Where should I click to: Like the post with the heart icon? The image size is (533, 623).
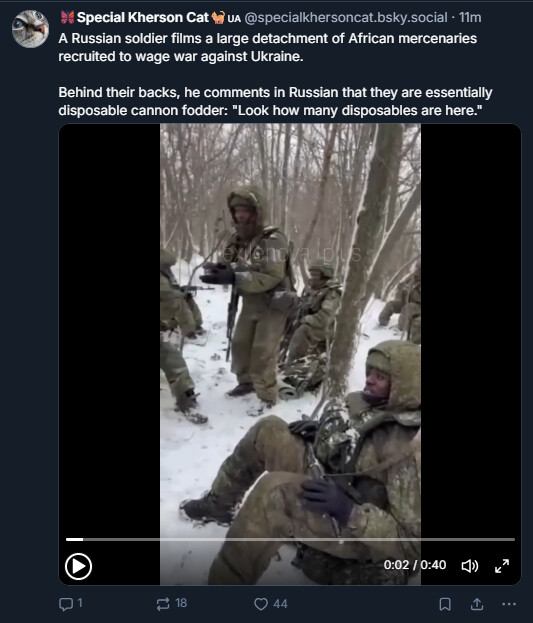[261, 604]
